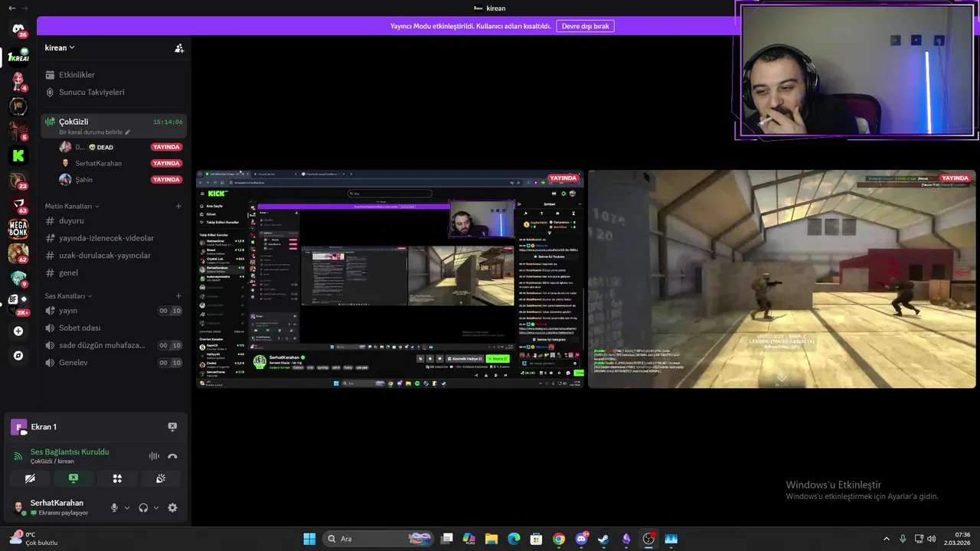Edit channel status pencil icon under ÇokGizli
The width and height of the screenshot is (980, 551).
click(128, 132)
